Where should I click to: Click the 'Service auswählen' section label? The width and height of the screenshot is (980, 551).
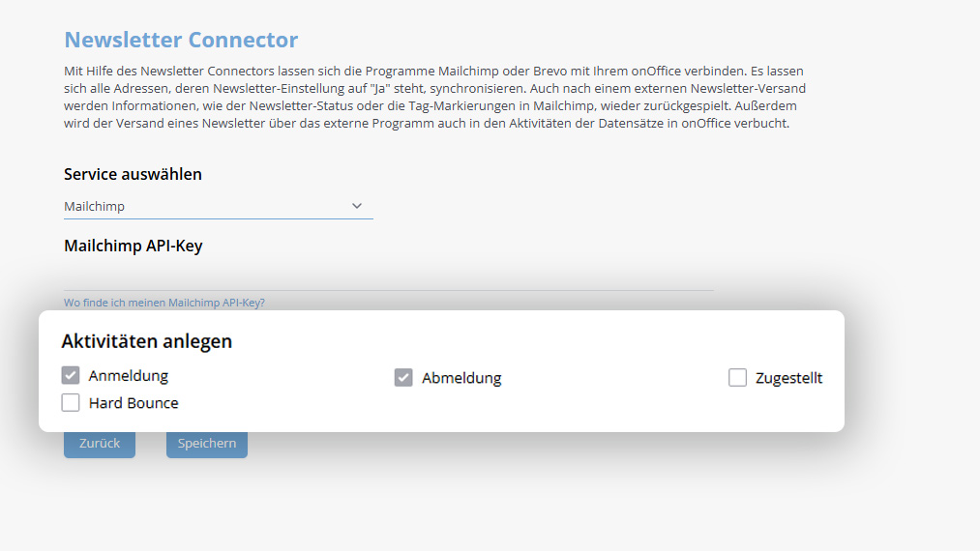[x=133, y=174]
